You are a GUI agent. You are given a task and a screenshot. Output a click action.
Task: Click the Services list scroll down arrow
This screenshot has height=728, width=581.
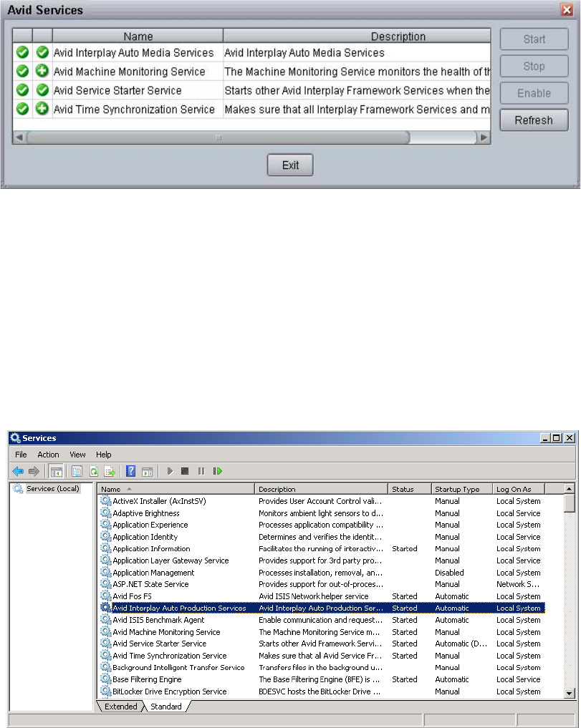[x=569, y=693]
